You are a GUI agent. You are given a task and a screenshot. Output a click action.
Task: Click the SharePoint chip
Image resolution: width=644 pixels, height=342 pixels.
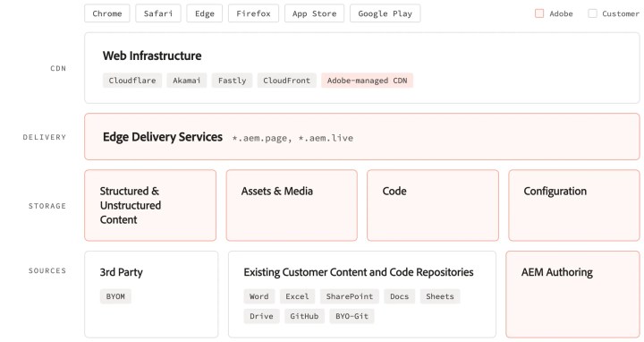(350, 296)
